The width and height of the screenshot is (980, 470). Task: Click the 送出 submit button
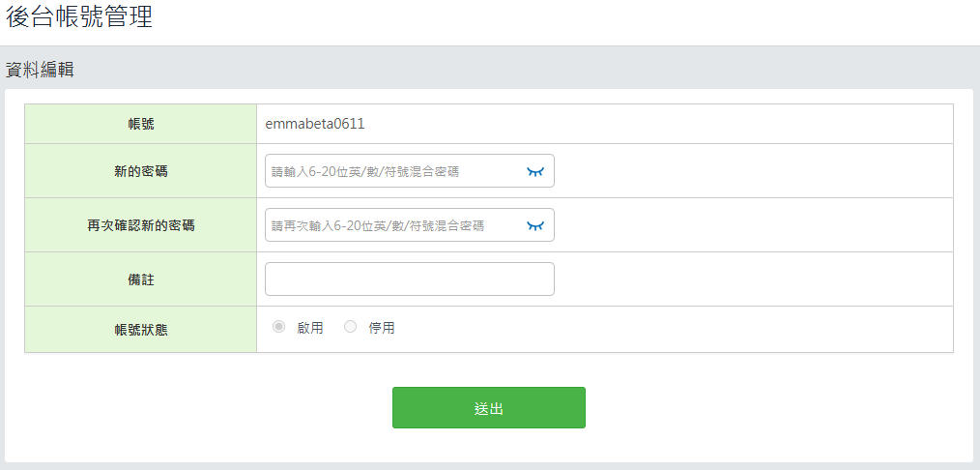489,407
